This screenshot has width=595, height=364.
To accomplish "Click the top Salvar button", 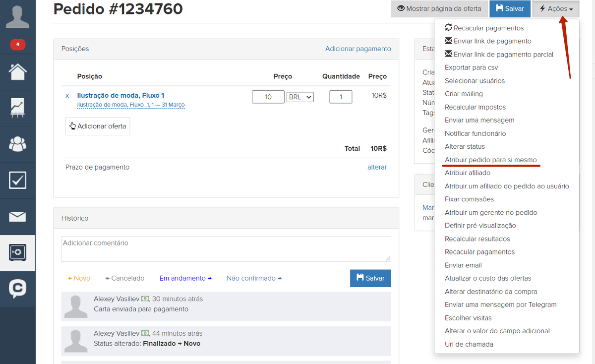I will 509,9.
